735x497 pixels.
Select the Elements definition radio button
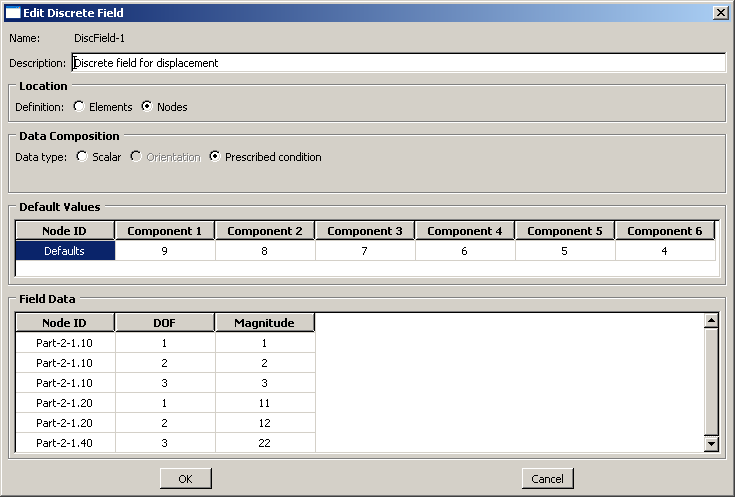click(79, 107)
